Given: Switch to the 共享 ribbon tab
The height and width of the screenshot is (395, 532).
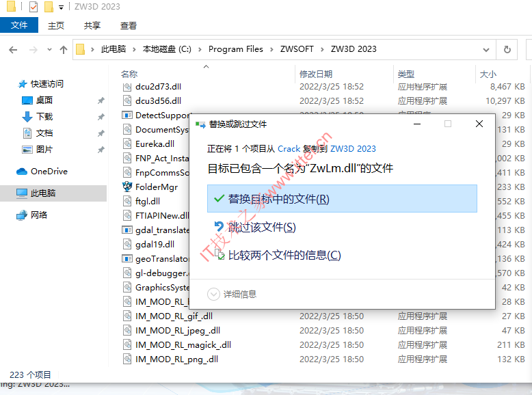Looking at the screenshot, I should [92, 25].
